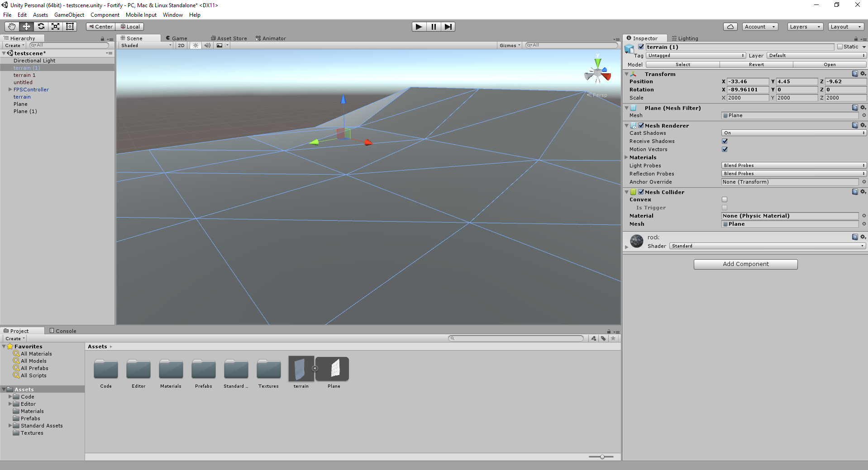The height and width of the screenshot is (470, 868).
Task: Open Transform component help icon
Action: 855,74
